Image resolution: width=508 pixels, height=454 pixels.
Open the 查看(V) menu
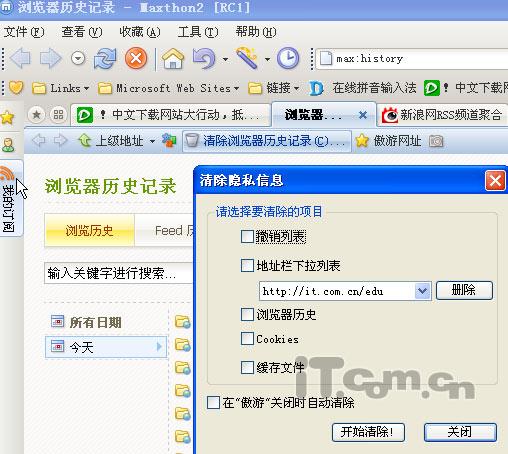[x=82, y=32]
